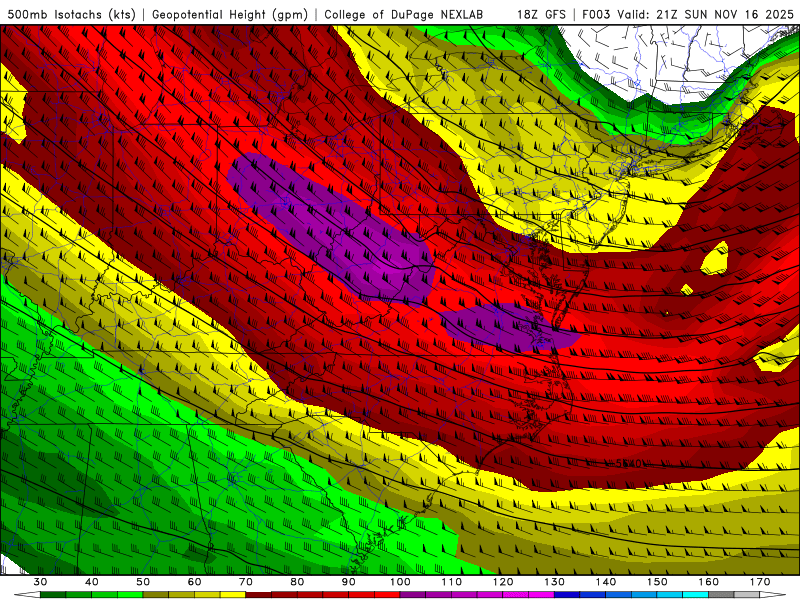Click the '500mb Isotachs (kts)' title text
Screen dimensions: 800x600
click(x=72, y=14)
